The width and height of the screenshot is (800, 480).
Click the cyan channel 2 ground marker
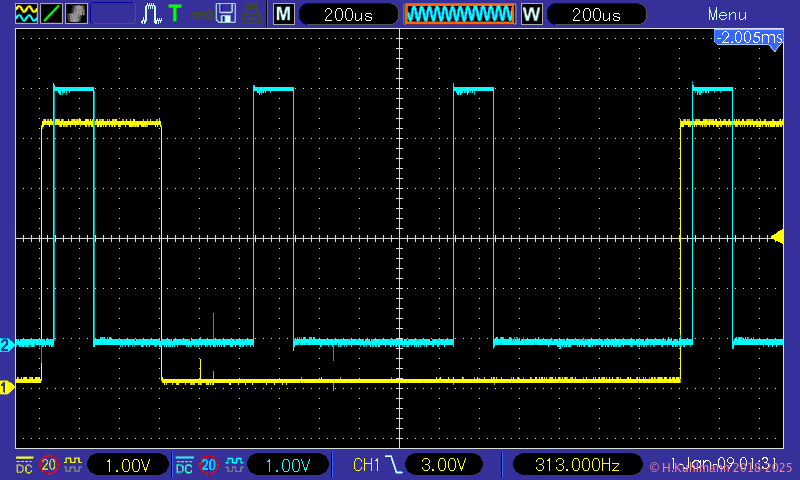tap(7, 345)
